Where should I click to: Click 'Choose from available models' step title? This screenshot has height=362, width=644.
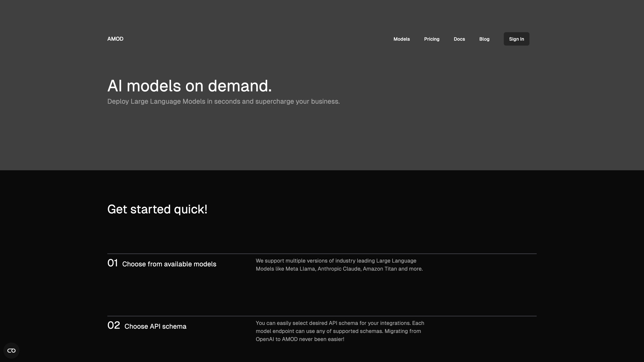point(169,264)
